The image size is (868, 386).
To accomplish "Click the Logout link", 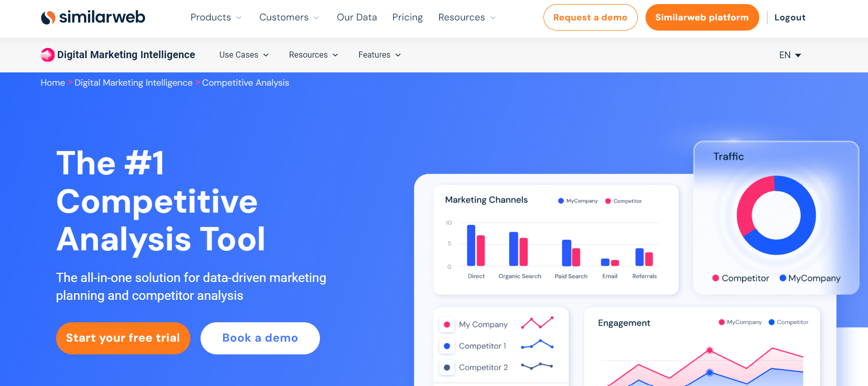I will pos(790,17).
